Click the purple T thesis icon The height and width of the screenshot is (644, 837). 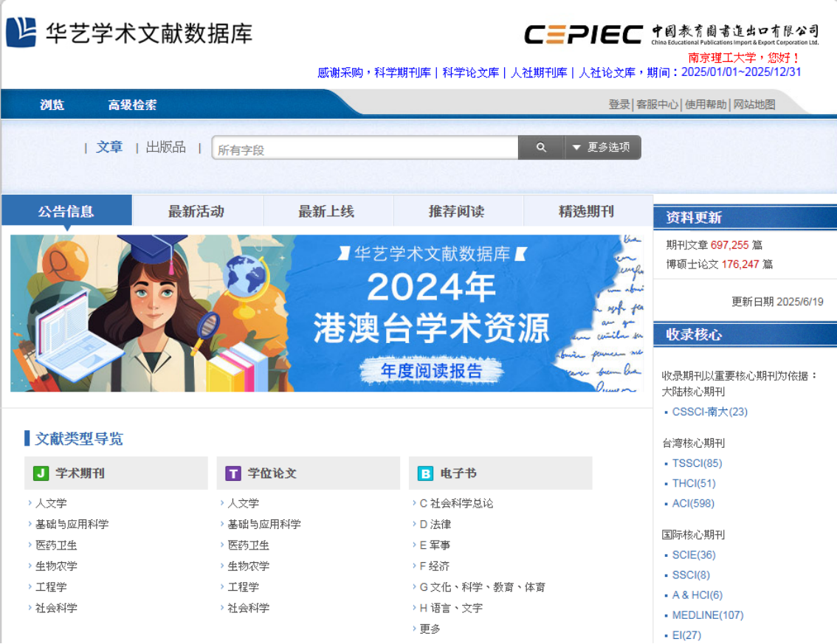pos(233,474)
